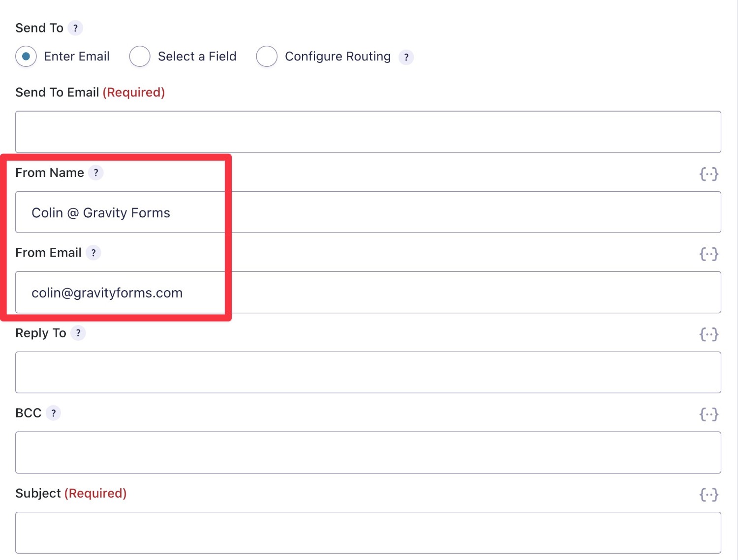The width and height of the screenshot is (738, 560).
Task: Click into the From Name text field
Action: point(368,212)
